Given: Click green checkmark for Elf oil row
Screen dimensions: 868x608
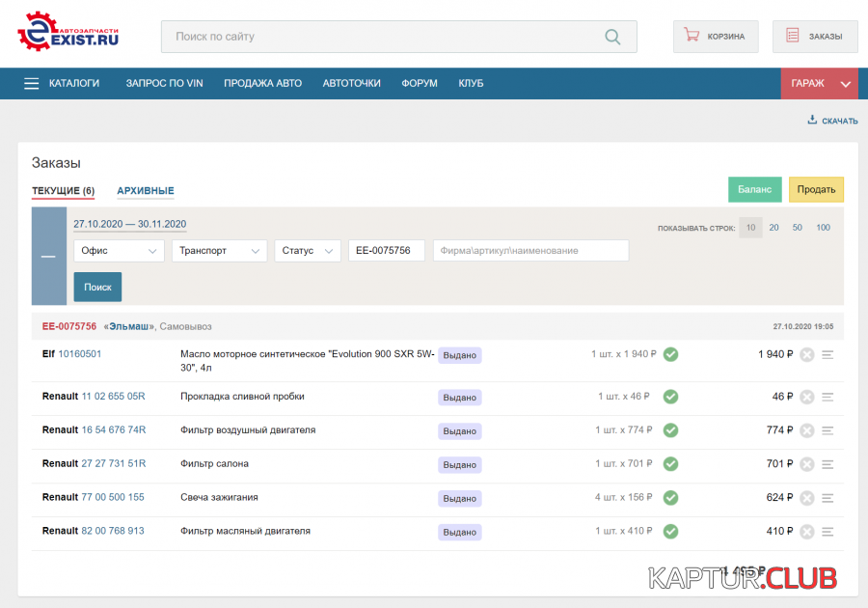Looking at the screenshot, I should tap(671, 354).
